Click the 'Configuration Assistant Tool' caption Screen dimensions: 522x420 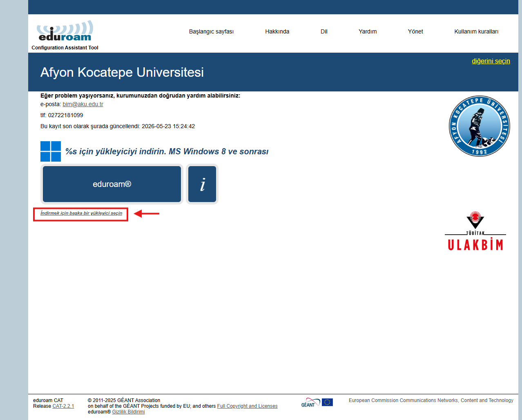click(x=65, y=48)
